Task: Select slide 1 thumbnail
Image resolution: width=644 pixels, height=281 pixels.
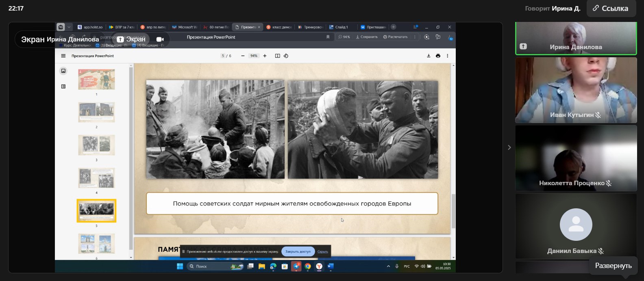Action: pos(96,79)
